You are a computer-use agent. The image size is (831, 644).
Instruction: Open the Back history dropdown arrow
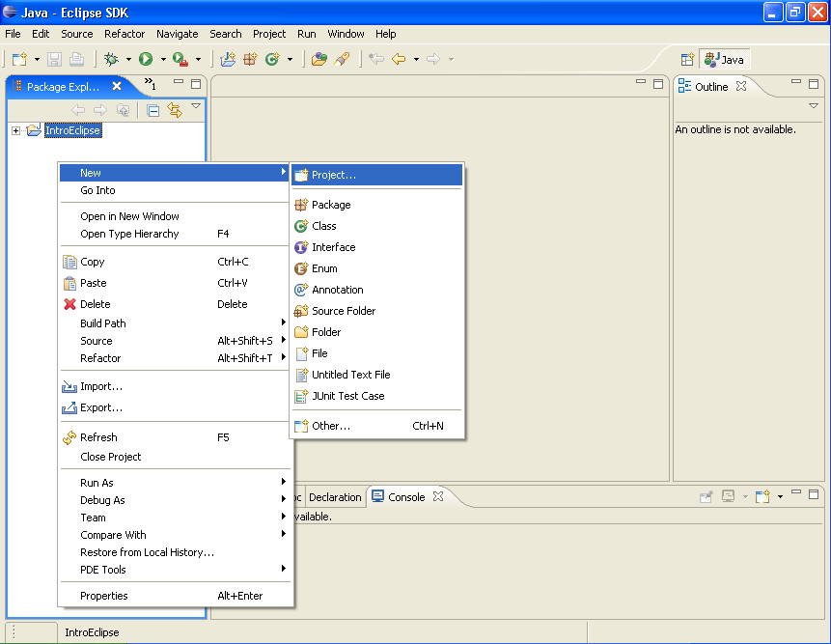(416, 59)
